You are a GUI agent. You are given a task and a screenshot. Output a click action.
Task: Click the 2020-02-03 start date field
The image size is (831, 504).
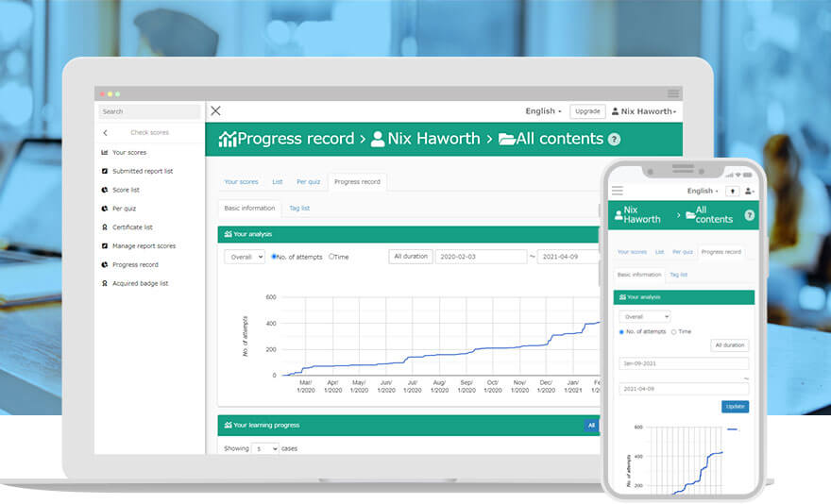click(481, 257)
